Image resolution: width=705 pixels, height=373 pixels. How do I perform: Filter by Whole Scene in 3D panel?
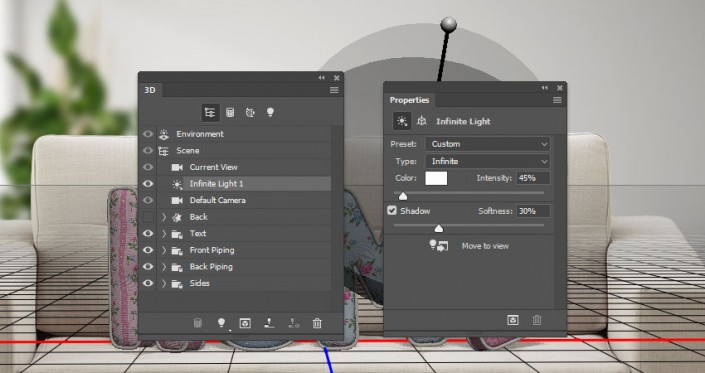210,112
